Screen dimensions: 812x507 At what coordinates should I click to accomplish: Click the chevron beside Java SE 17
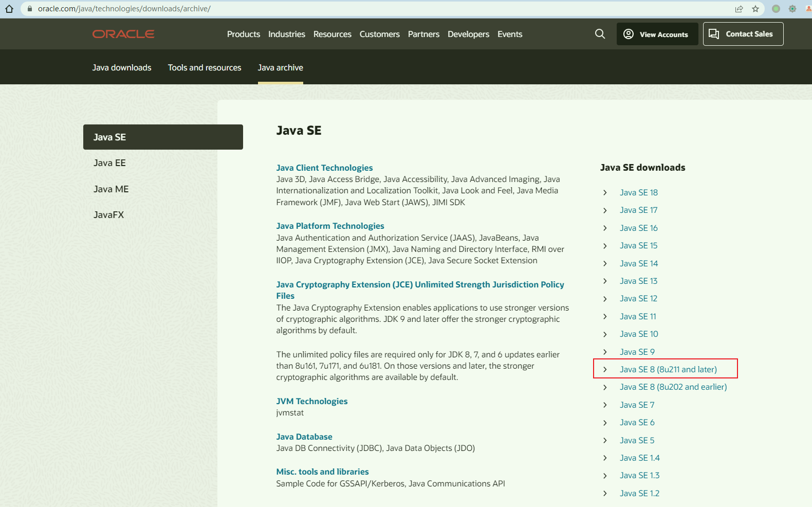click(x=605, y=210)
